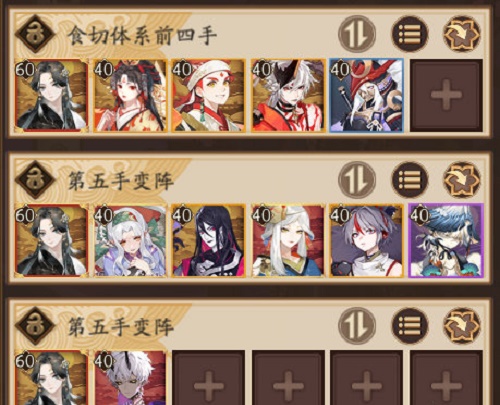Add character in the empty plus slot of 食切体系前四手 team
500x405 pixels.
click(446, 96)
